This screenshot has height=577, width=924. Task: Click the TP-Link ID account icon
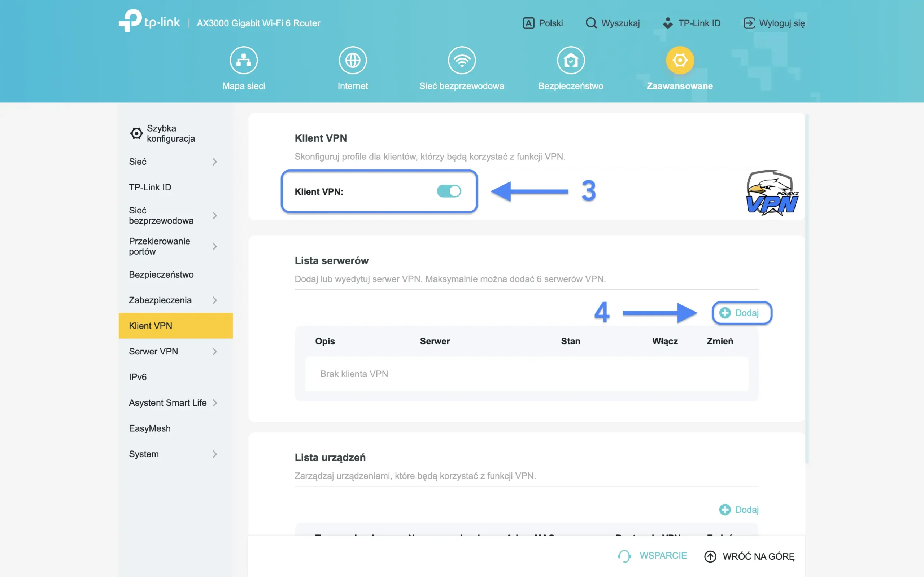click(x=668, y=23)
